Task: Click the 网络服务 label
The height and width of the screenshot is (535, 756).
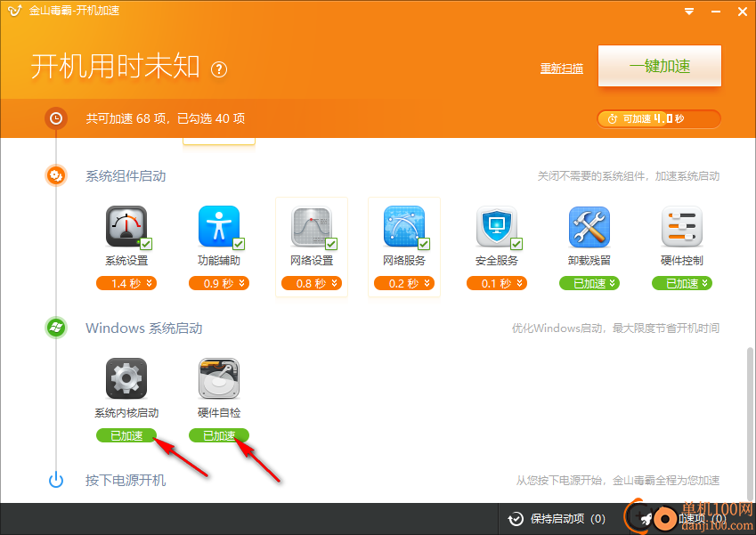Action: point(404,261)
